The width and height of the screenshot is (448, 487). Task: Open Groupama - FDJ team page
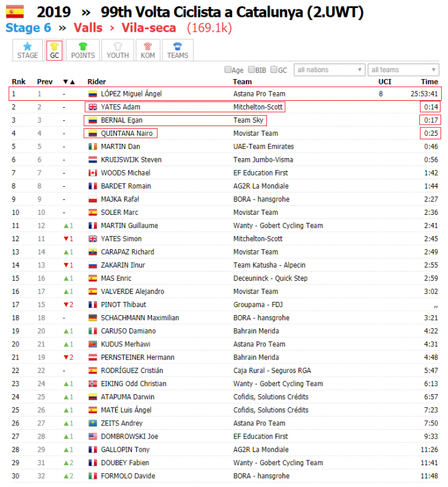pyautogui.click(x=258, y=305)
